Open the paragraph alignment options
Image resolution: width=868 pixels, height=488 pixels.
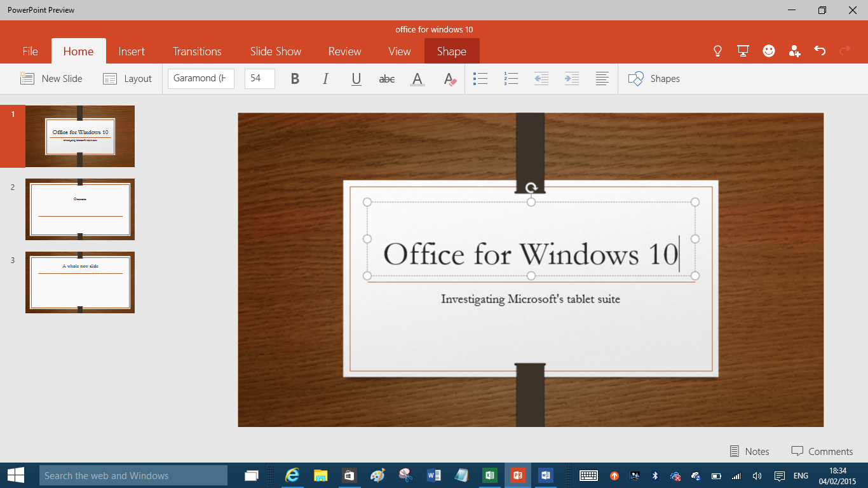point(602,78)
